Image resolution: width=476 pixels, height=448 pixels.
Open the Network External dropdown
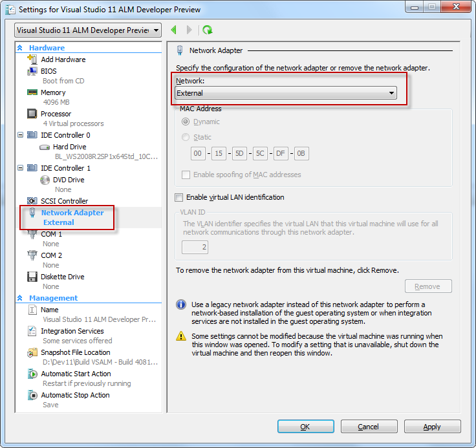pyautogui.click(x=286, y=93)
